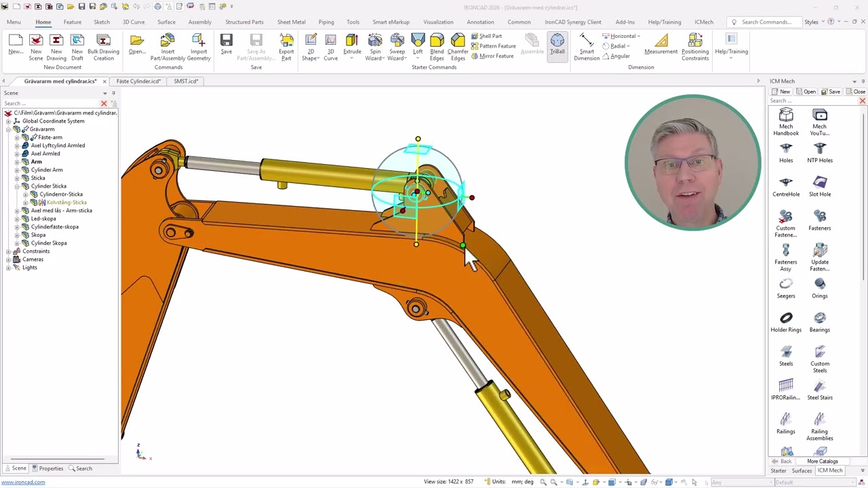Open the www.ironcad.com link
Screen dimensions: 868x488
pos(23,483)
